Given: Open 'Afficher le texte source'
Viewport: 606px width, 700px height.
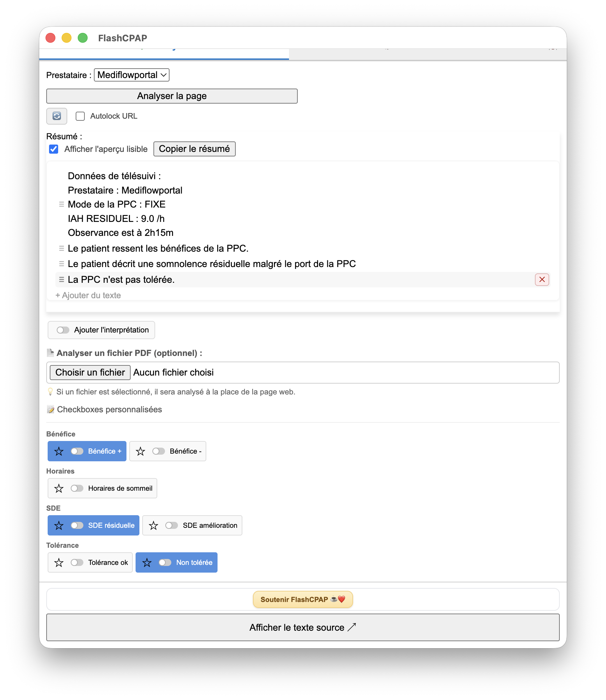Looking at the screenshot, I should click(303, 627).
